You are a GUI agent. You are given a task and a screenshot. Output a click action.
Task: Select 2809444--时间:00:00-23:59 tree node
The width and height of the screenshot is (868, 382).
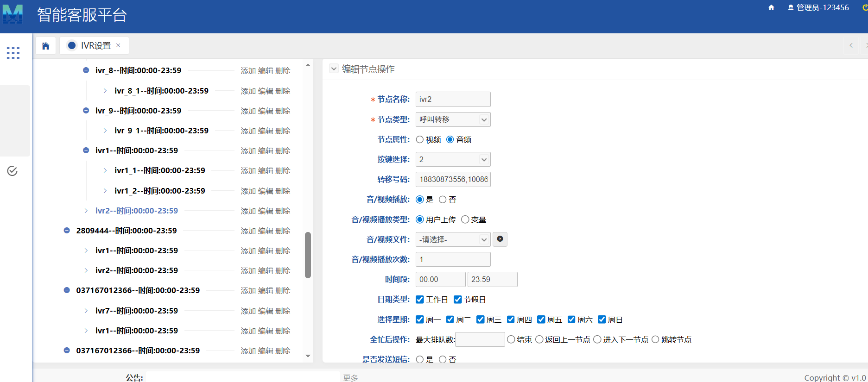coord(127,231)
